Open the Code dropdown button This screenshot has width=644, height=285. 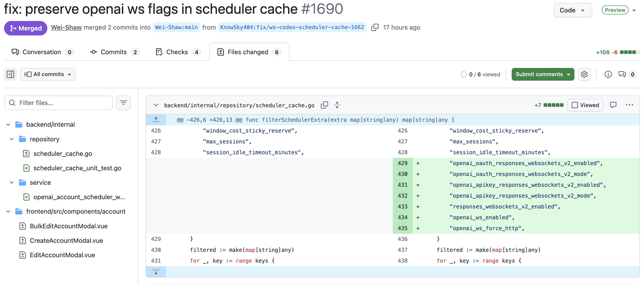tap(573, 10)
